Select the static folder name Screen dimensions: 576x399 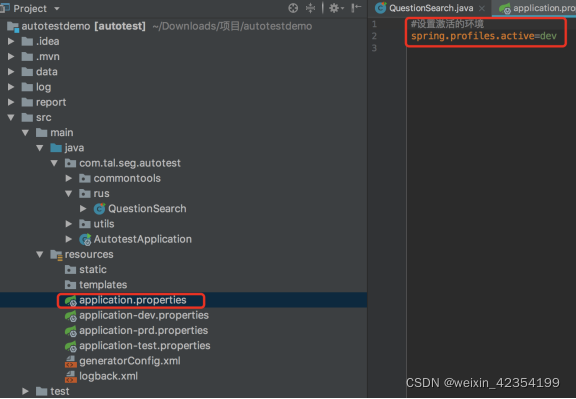[93, 270]
